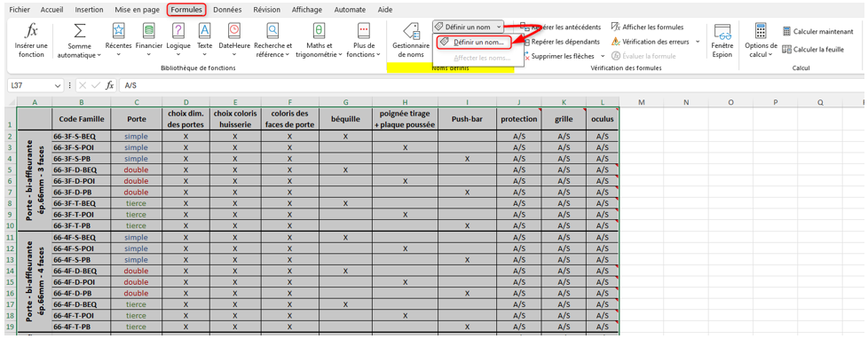The image size is (868, 339).
Task: Select the Formules tab
Action: click(x=186, y=10)
